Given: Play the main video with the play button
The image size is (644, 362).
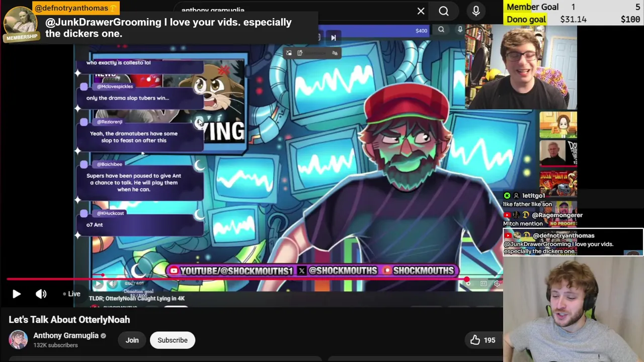Looking at the screenshot, I should click(16, 294).
